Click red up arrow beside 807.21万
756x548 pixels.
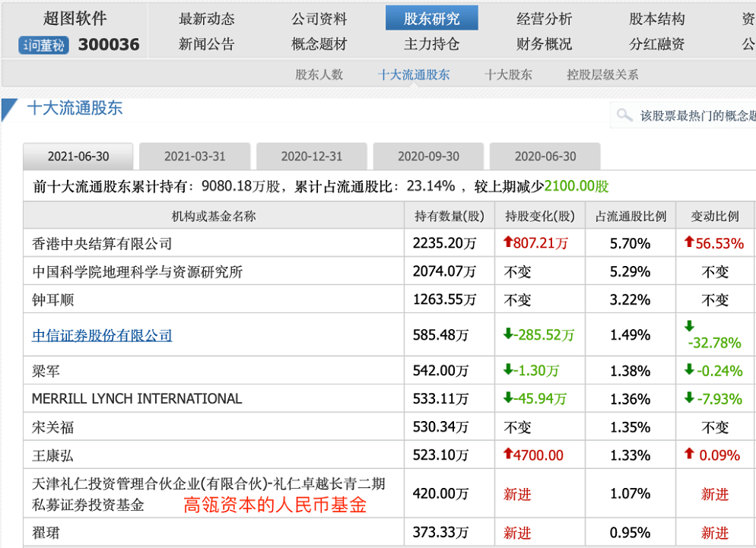pos(508,243)
